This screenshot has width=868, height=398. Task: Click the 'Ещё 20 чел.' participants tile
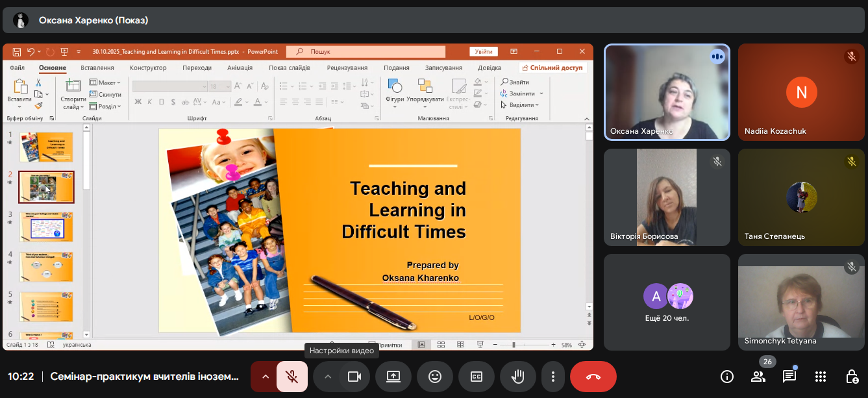[667, 302]
